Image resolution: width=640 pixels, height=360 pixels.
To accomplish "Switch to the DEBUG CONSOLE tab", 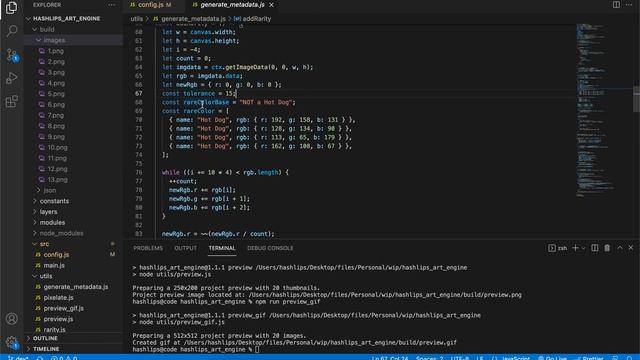I will (x=270, y=248).
